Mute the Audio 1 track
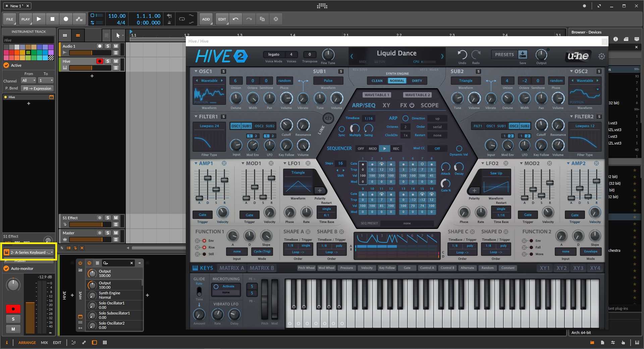The image size is (644, 349). tap(116, 46)
